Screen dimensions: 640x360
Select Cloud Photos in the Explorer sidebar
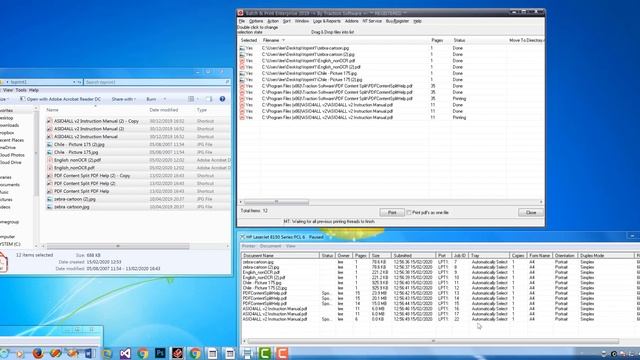[x=12, y=155]
